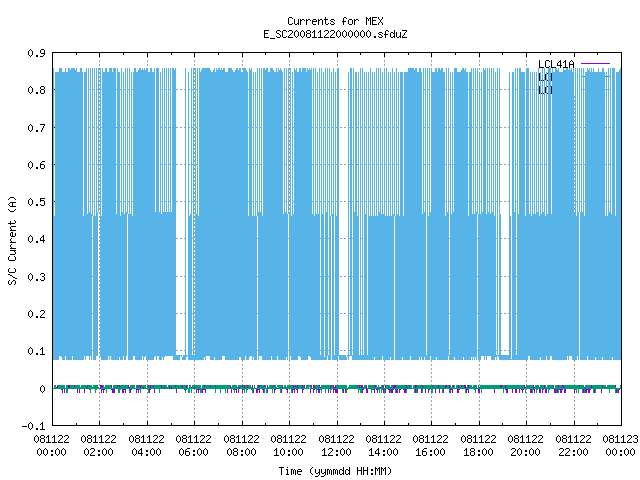
Task: Select the file name 'E_SC20081122000000.sfduZ' subtitle
Action: (x=335, y=34)
